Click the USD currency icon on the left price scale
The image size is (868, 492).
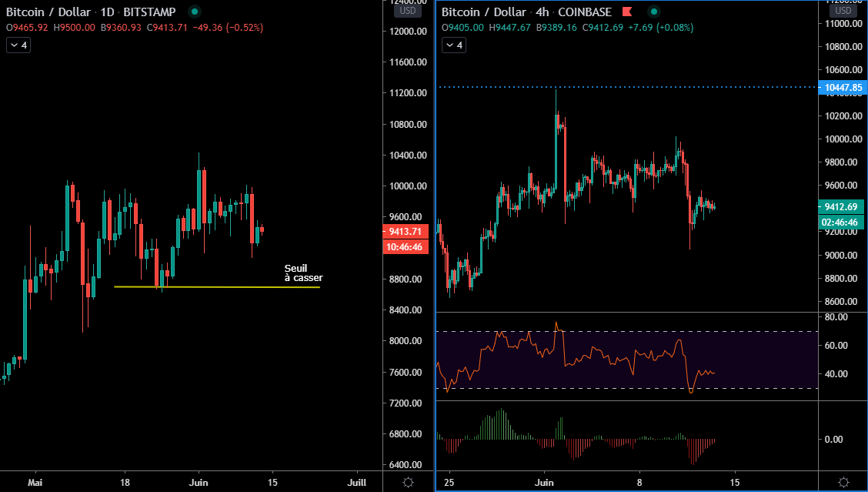[x=407, y=10]
